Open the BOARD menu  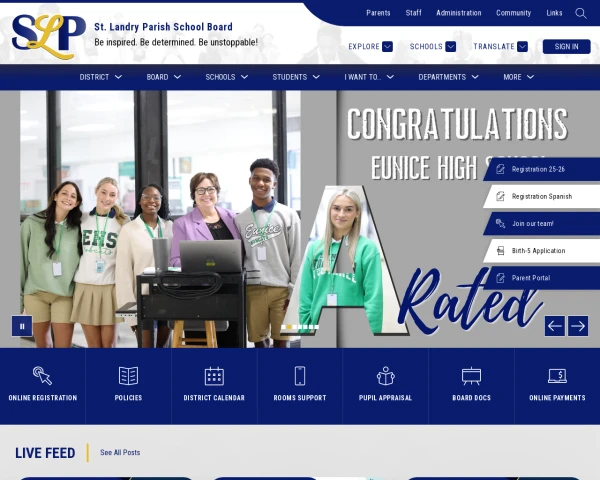coord(164,77)
